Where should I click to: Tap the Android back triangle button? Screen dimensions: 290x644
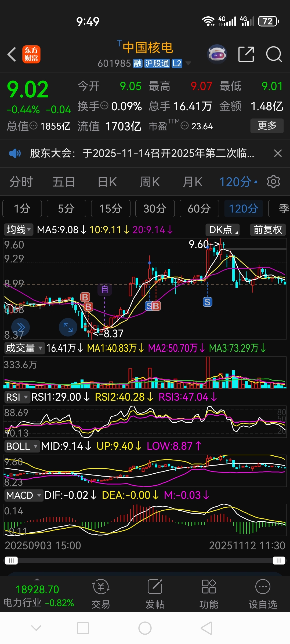coord(207,628)
